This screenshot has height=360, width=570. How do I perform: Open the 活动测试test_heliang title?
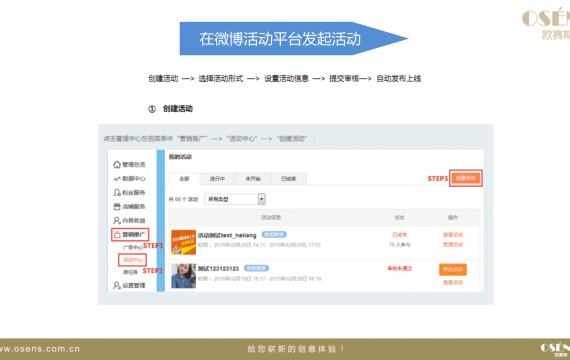pyautogui.click(x=227, y=235)
